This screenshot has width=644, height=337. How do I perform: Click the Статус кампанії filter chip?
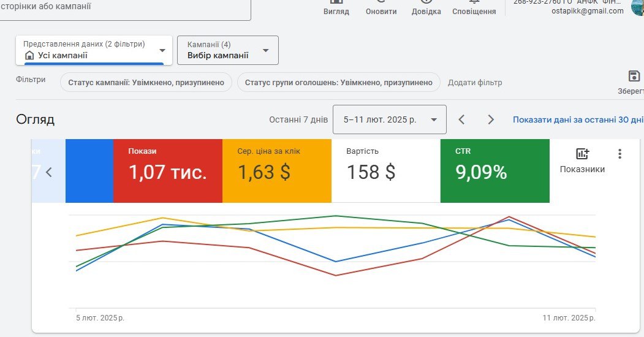pyautogui.click(x=146, y=83)
